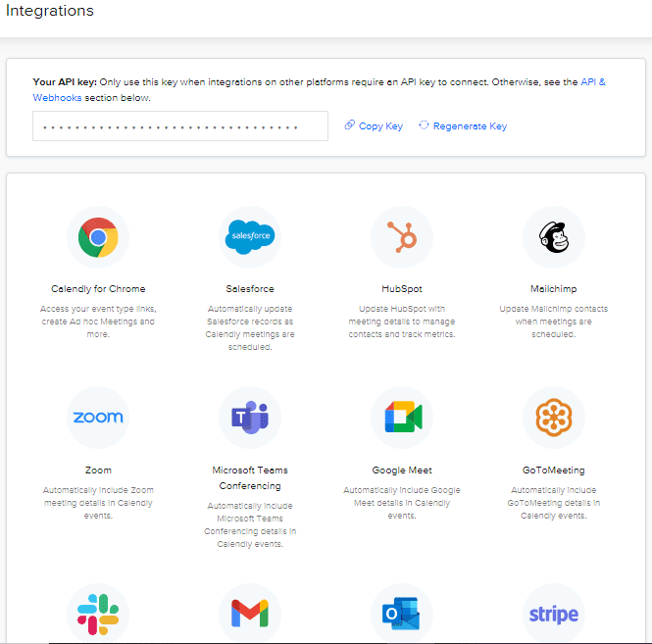Open the Zoom logo icon
The width and height of the screenshot is (652, 644).
(x=98, y=418)
